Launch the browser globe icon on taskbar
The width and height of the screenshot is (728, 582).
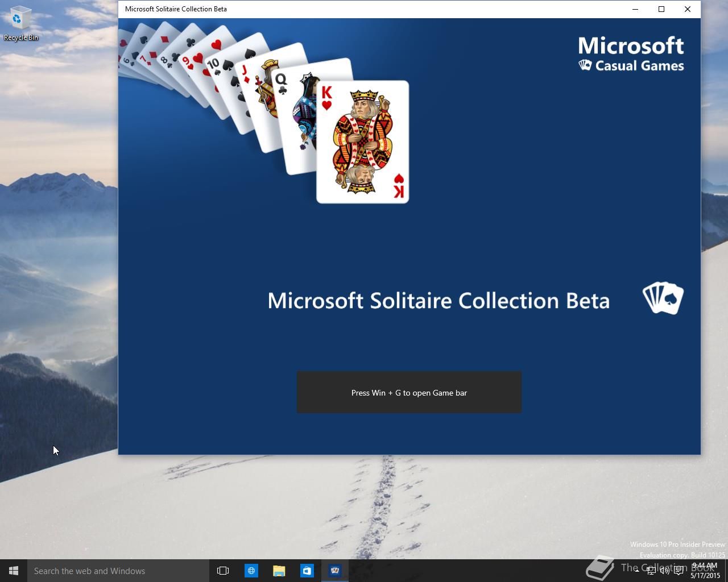[x=251, y=571]
